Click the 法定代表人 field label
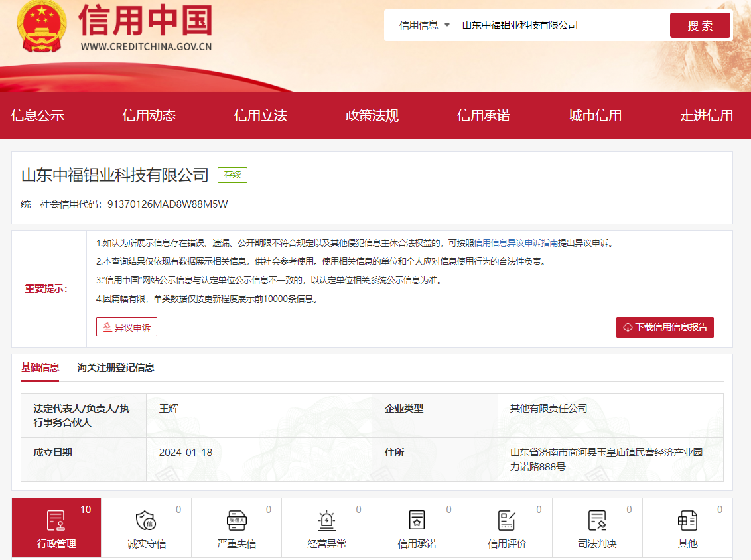The width and height of the screenshot is (751, 560). 82,415
